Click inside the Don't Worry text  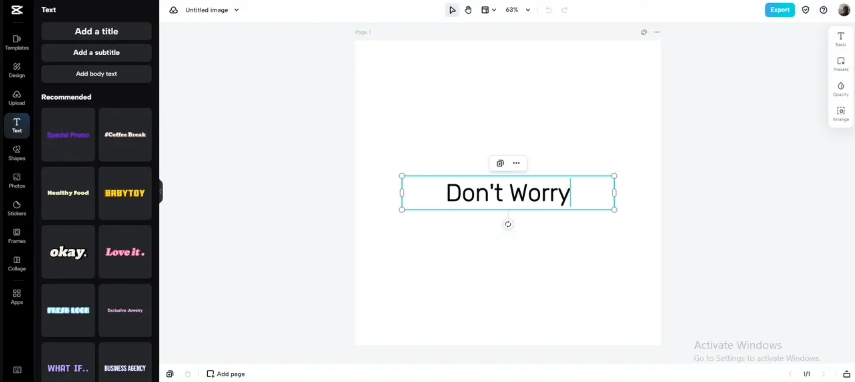point(508,193)
